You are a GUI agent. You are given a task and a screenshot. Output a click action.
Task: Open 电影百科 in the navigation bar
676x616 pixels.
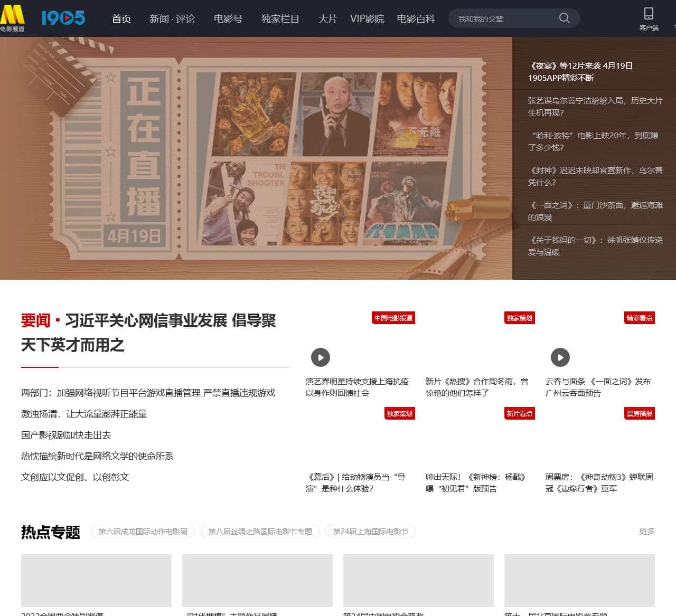coord(416,19)
